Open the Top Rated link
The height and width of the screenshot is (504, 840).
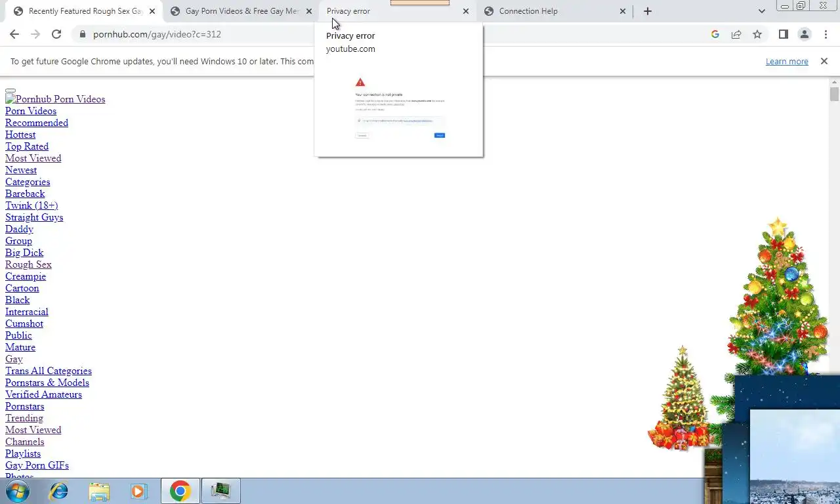pyautogui.click(x=27, y=146)
